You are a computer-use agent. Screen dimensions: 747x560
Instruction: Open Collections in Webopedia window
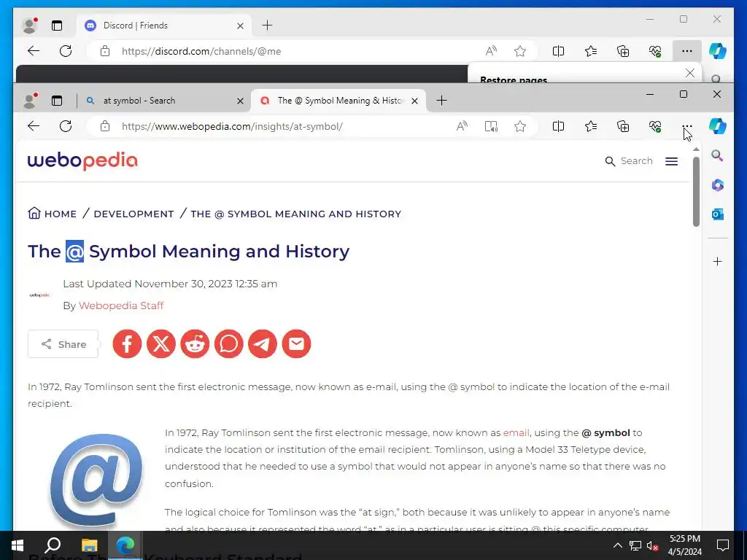pos(623,126)
